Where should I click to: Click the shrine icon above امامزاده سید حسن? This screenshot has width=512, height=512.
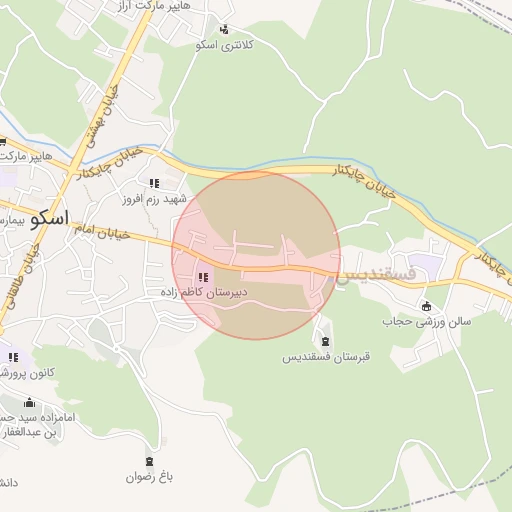[x=29, y=403]
